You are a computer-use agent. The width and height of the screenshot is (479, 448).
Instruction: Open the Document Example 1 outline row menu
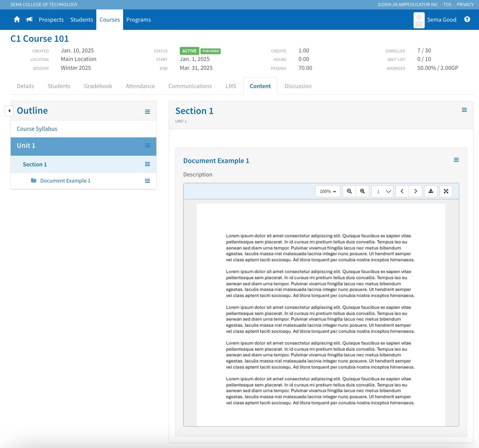[147, 181]
